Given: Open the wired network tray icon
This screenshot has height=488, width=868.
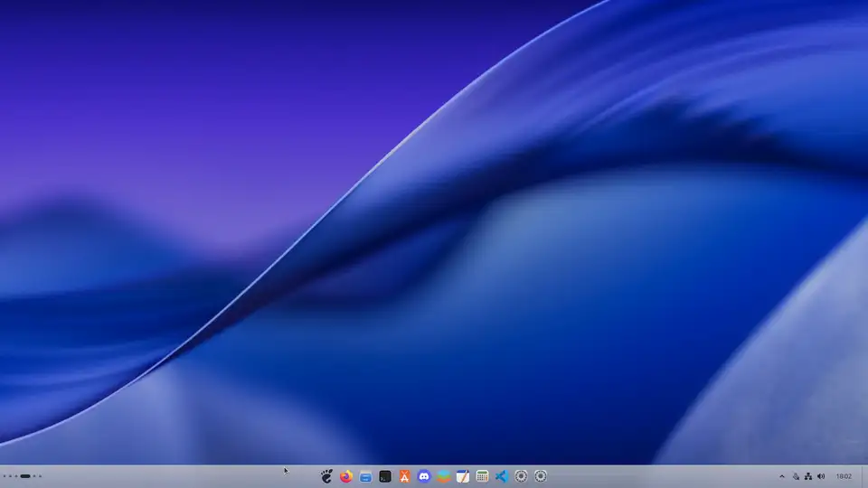Looking at the screenshot, I should coord(808,476).
